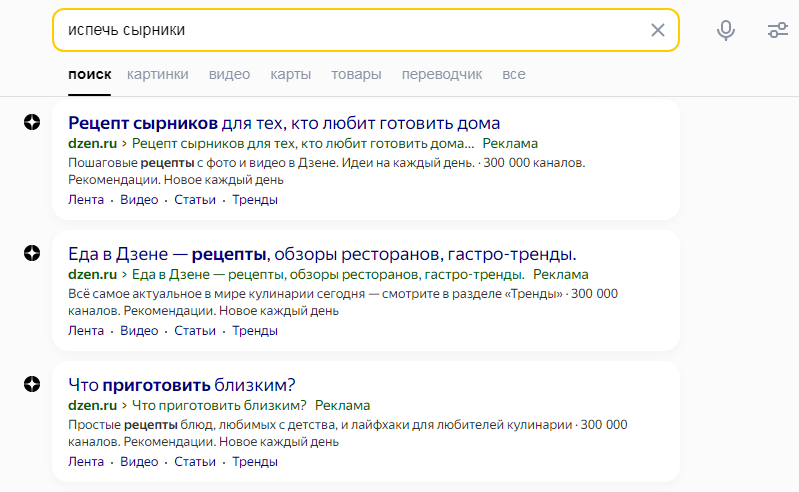
Task: Open 'Тренды' sitelink under 'Что приготовить близким?' result
Action: click(x=255, y=461)
